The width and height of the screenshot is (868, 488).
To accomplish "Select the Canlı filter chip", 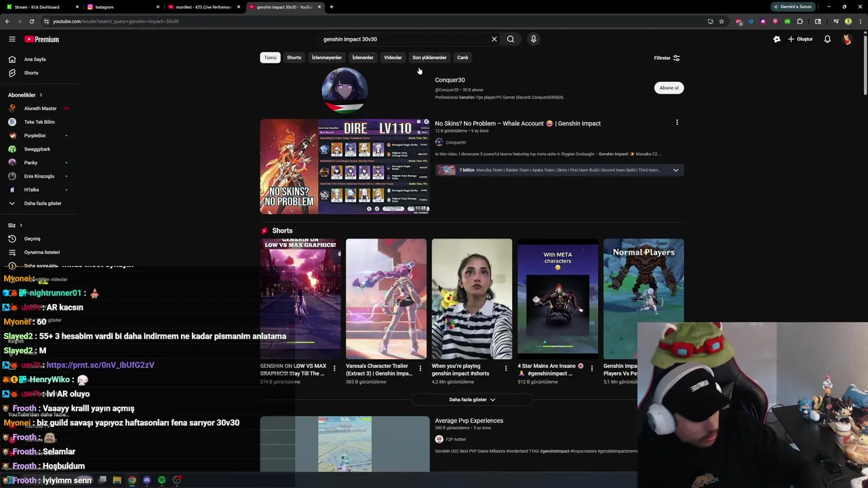I will [x=462, y=58].
